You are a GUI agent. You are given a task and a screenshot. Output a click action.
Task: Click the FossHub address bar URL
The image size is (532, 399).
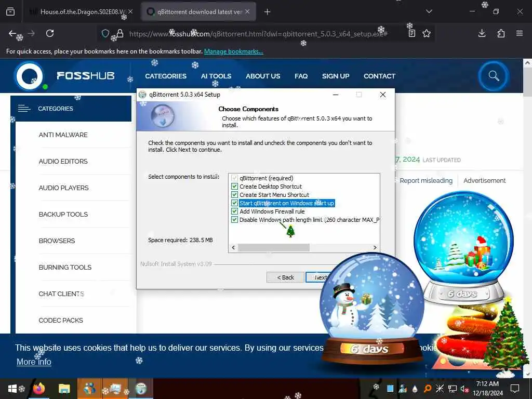click(258, 34)
